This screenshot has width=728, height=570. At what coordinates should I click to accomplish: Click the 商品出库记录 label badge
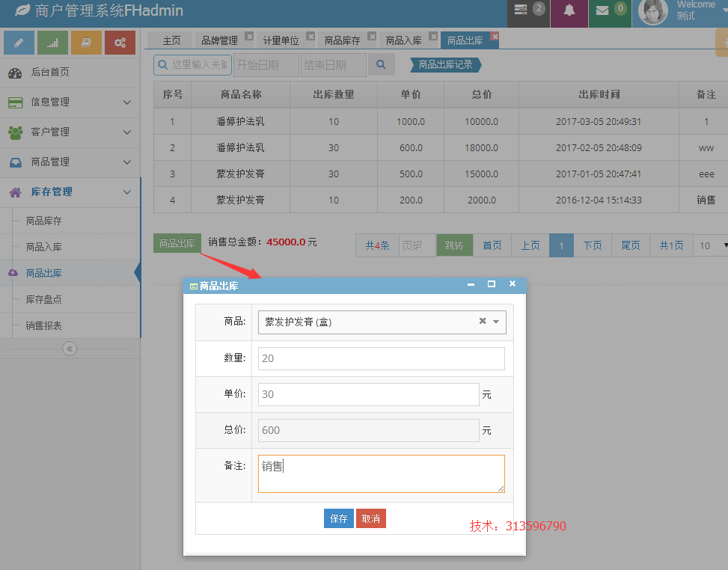[446, 64]
